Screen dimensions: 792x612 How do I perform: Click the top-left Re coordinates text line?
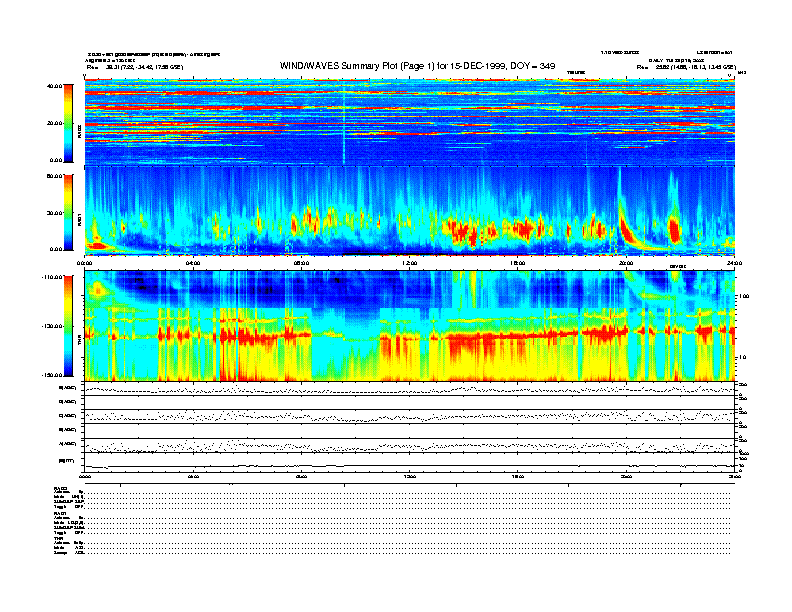tap(135, 67)
